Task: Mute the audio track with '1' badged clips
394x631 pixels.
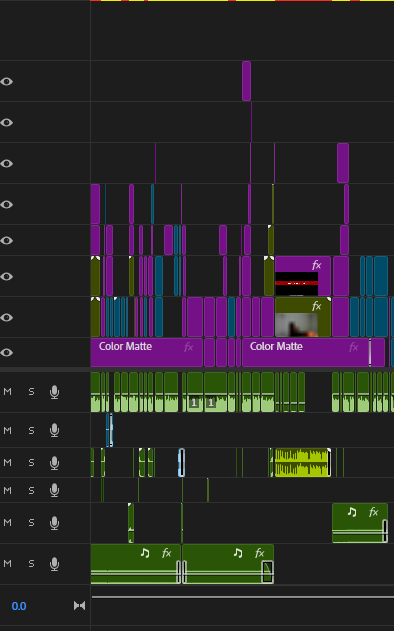Action: point(7,392)
